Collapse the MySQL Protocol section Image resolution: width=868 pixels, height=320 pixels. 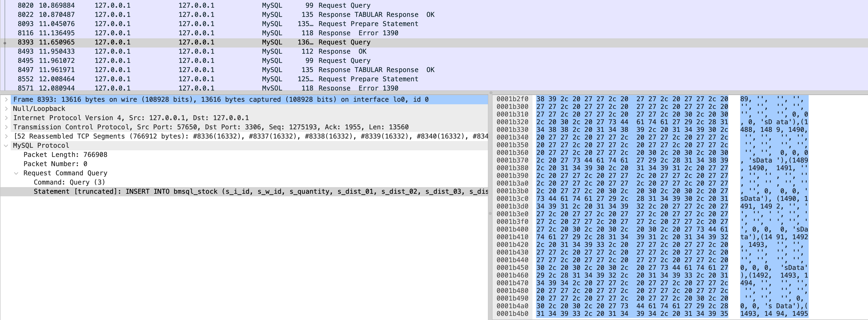click(6, 145)
